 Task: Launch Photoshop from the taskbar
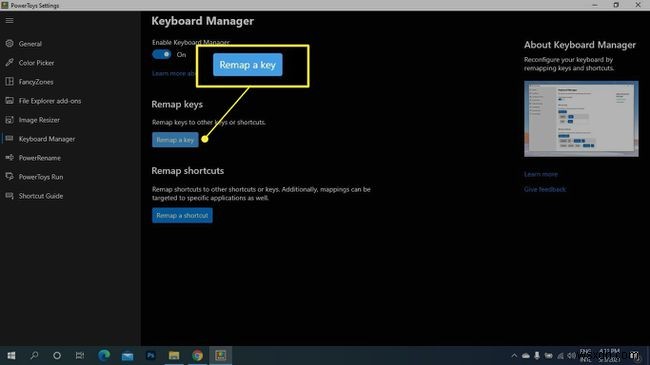pos(150,355)
